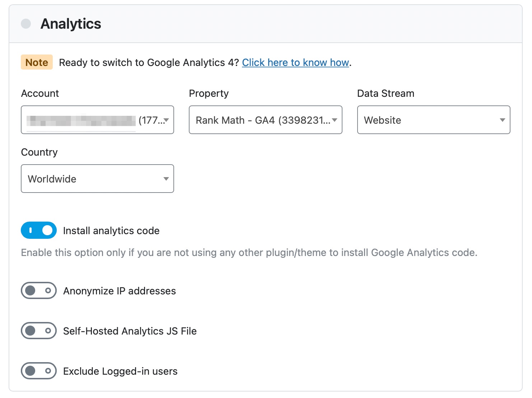The image size is (532, 398).
Task: Open the Account dropdown
Action: click(x=97, y=120)
